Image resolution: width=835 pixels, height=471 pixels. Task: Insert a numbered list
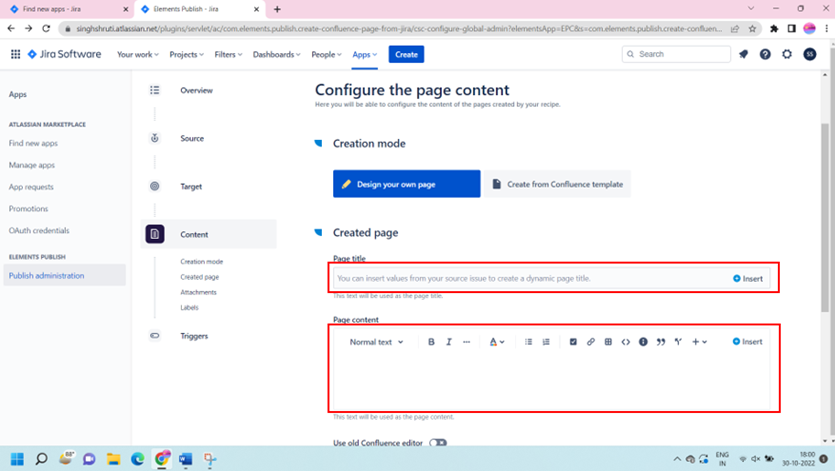[x=546, y=342]
